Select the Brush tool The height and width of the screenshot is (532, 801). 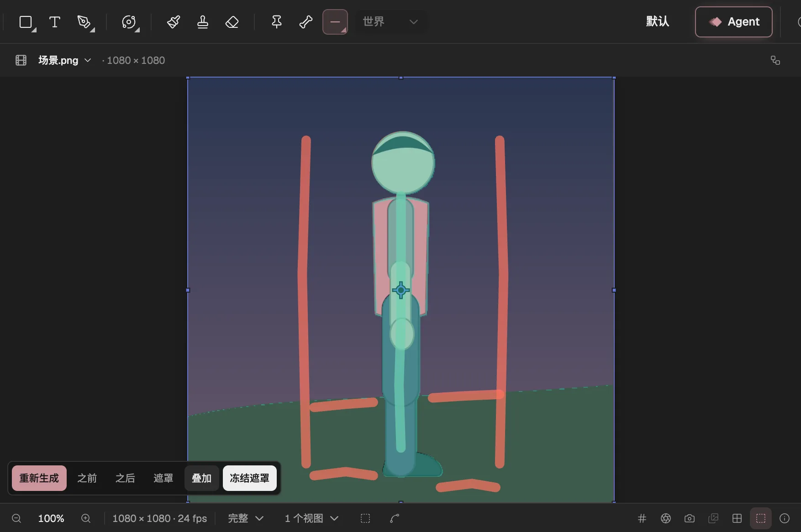[174, 22]
